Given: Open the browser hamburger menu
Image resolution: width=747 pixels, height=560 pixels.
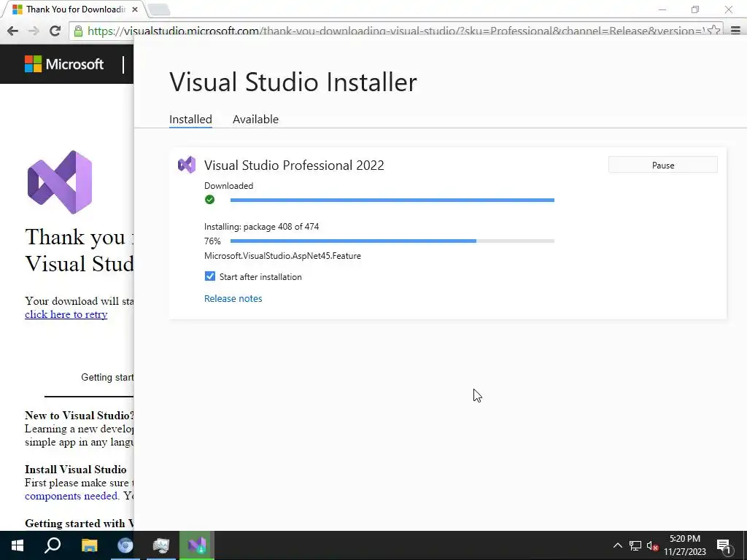Looking at the screenshot, I should tap(735, 31).
